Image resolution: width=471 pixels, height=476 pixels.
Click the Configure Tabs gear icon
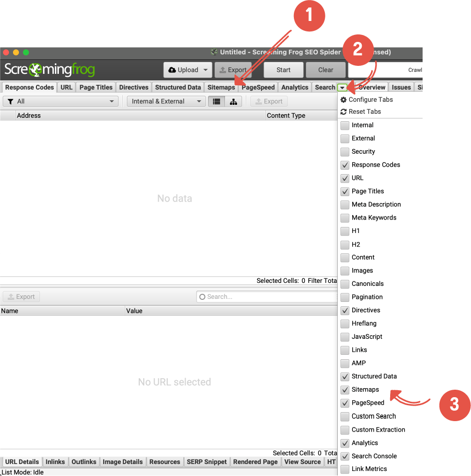click(344, 100)
